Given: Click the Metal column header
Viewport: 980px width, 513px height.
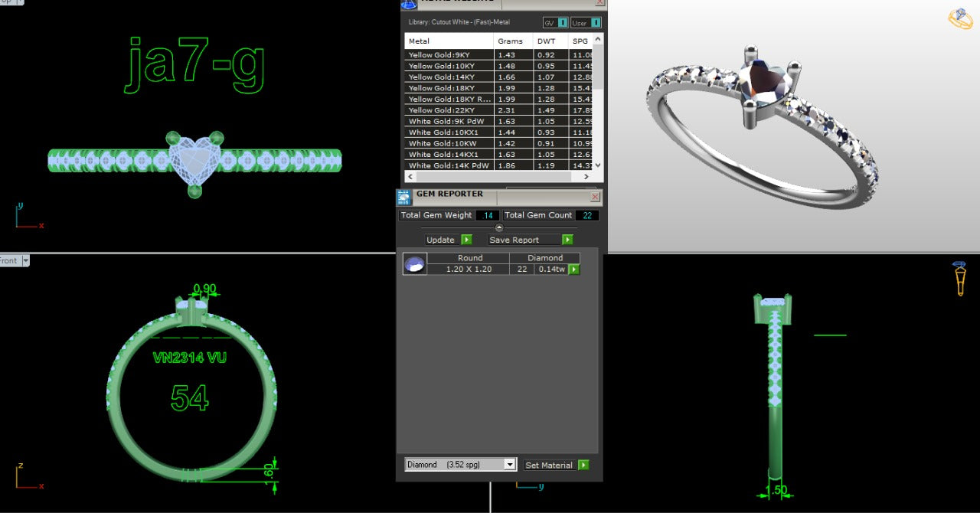Looking at the screenshot, I should tap(449, 41).
